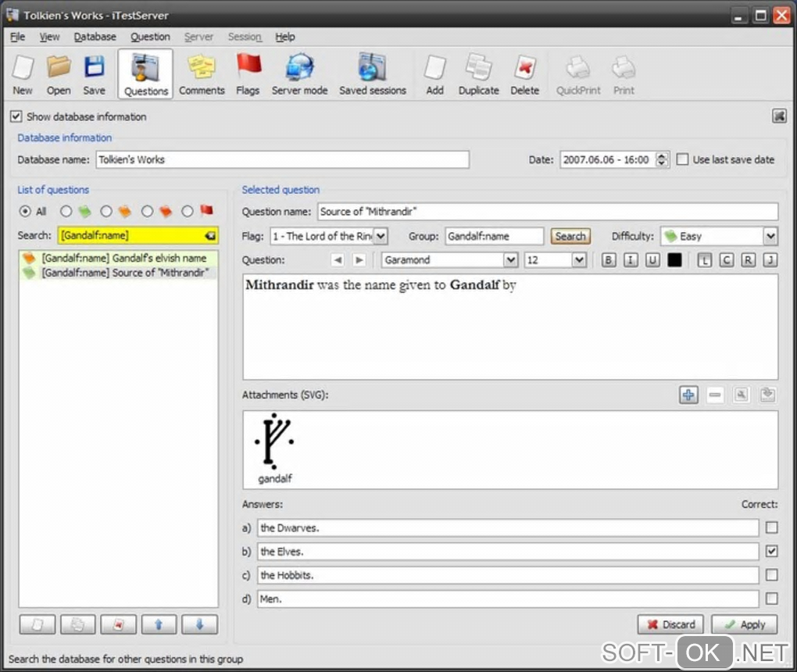Image resolution: width=797 pixels, height=672 pixels.
Task: Click the top-right panel toggle icon near date
Action: tap(779, 116)
